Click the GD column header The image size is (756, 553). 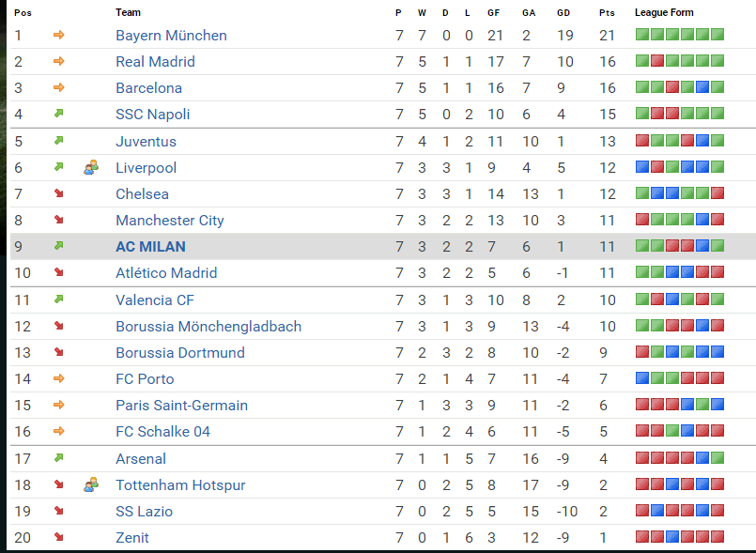coord(563,12)
